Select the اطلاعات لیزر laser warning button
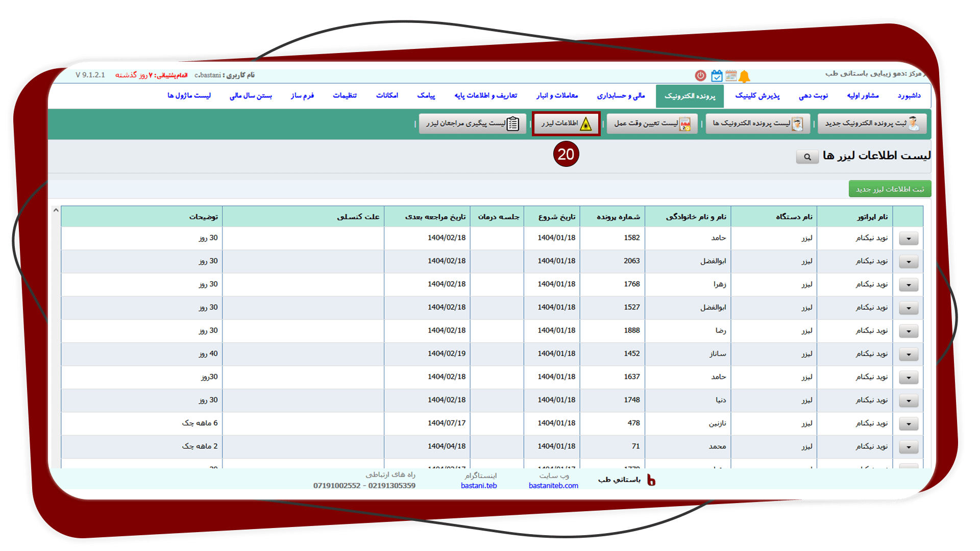 tap(566, 123)
